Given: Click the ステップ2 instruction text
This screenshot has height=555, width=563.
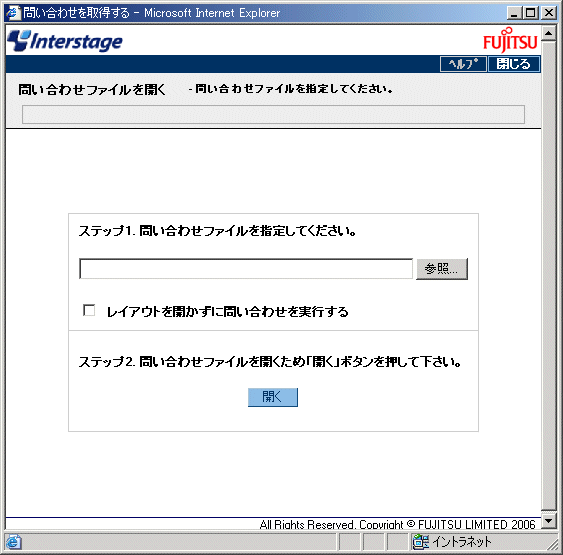Looking at the screenshot, I should [270, 361].
